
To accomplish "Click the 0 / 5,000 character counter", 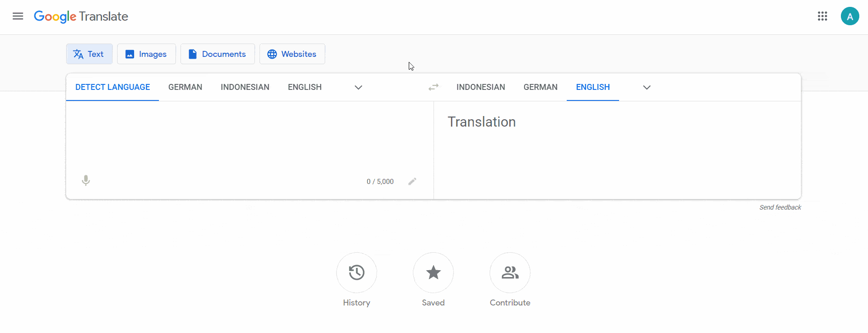I will pos(380,182).
